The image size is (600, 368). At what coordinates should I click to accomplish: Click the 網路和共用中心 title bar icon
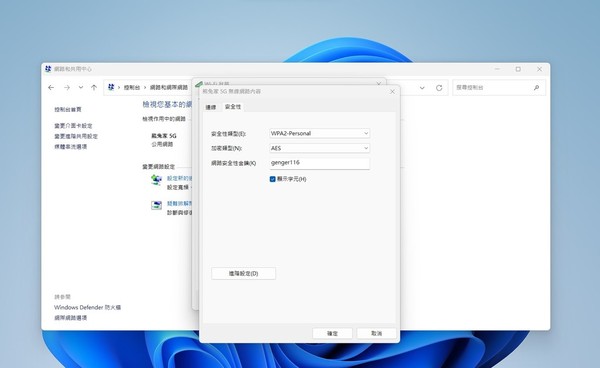point(48,69)
